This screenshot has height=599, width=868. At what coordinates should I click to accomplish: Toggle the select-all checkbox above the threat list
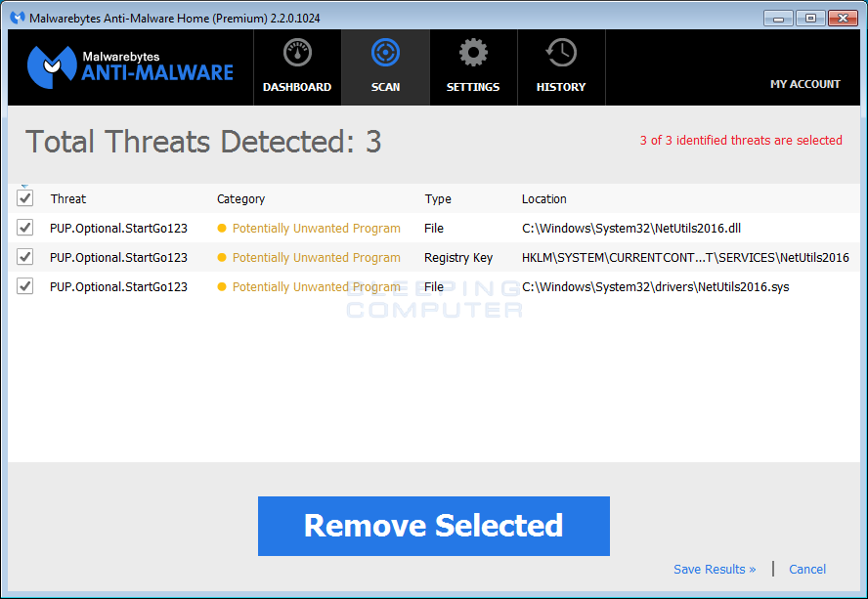24,197
